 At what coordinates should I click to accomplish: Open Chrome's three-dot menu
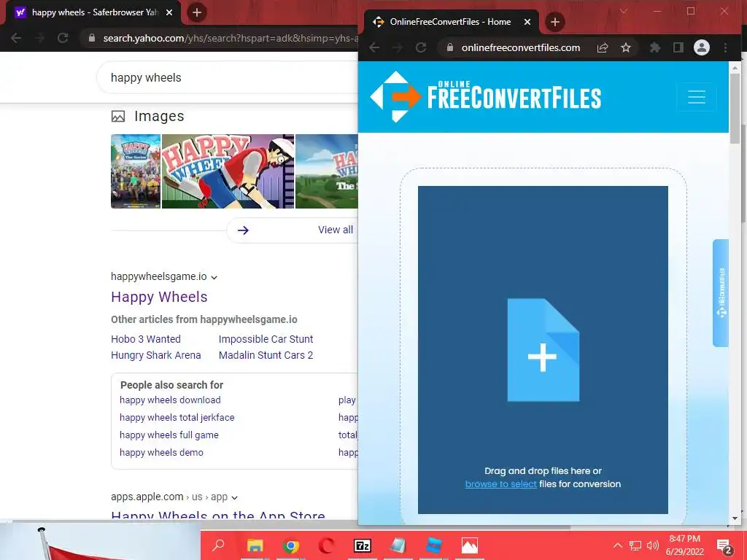pos(725,47)
